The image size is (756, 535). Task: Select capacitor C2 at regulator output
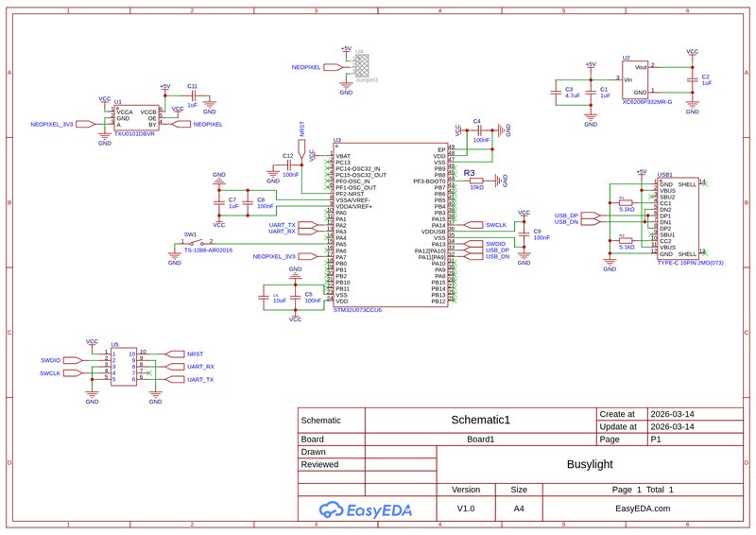pos(693,79)
